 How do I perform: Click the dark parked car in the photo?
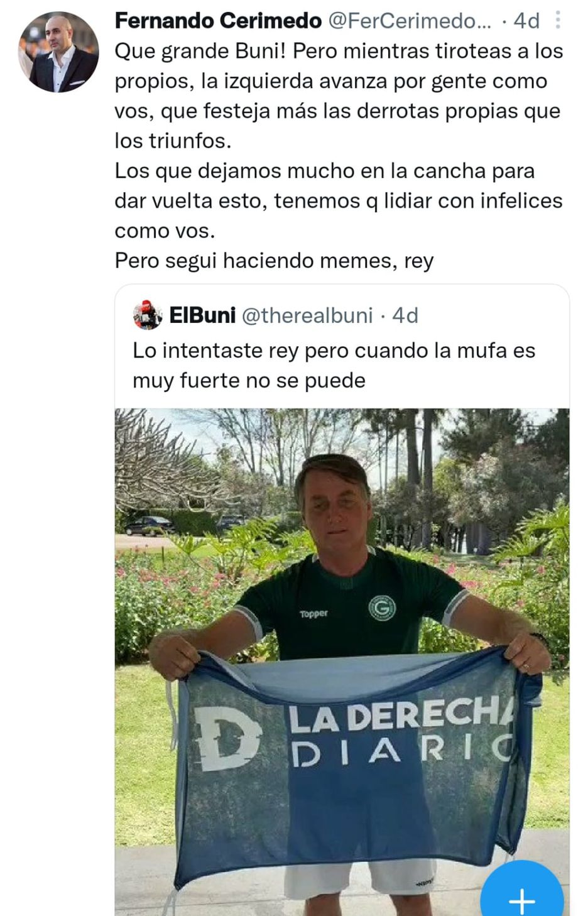coord(149,525)
